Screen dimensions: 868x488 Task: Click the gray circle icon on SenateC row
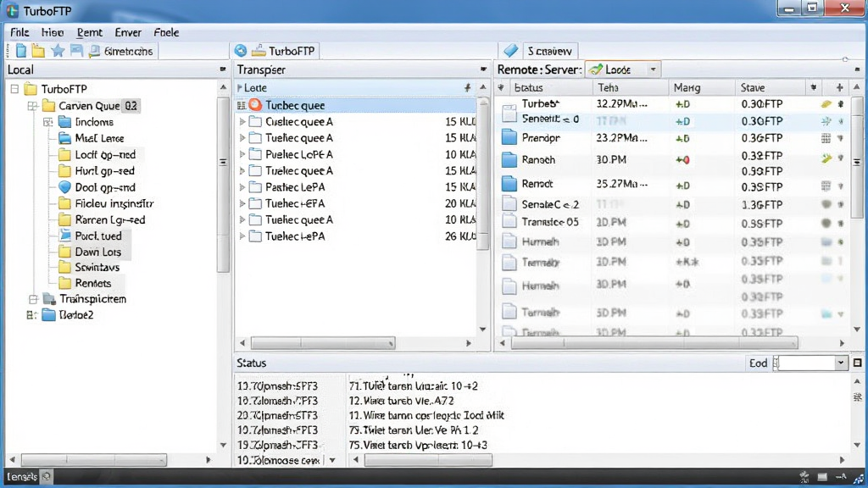pyautogui.click(x=826, y=204)
